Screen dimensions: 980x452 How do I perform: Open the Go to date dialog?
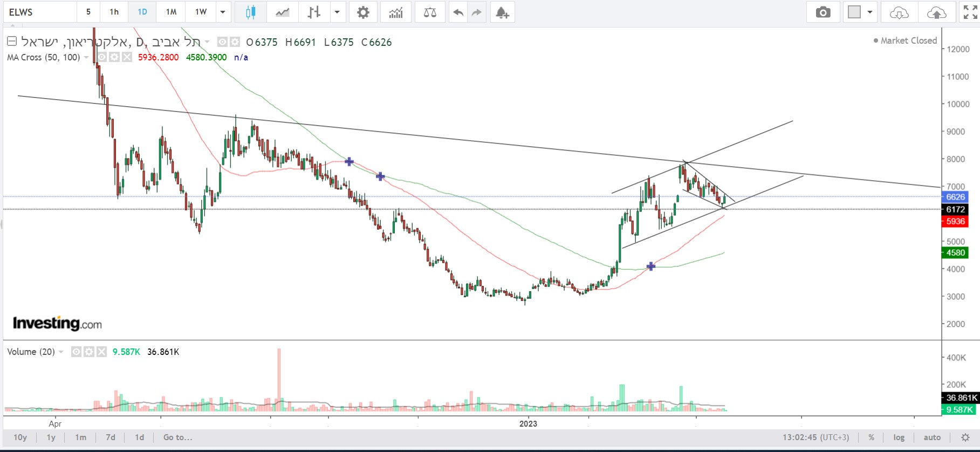click(177, 437)
